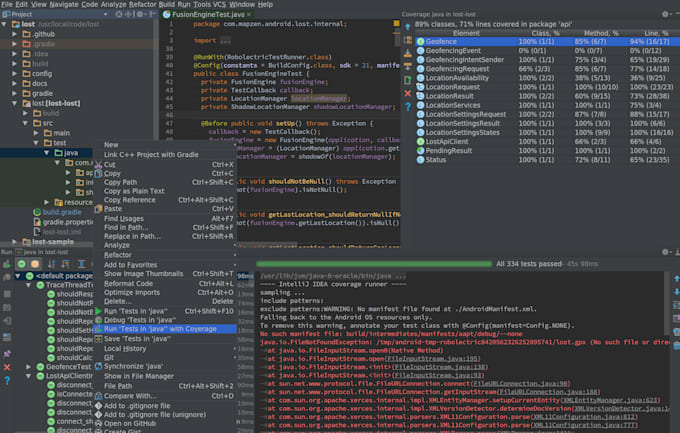Open build.gradle file in project tree
Screen dimensions: 680x433
coord(62,212)
